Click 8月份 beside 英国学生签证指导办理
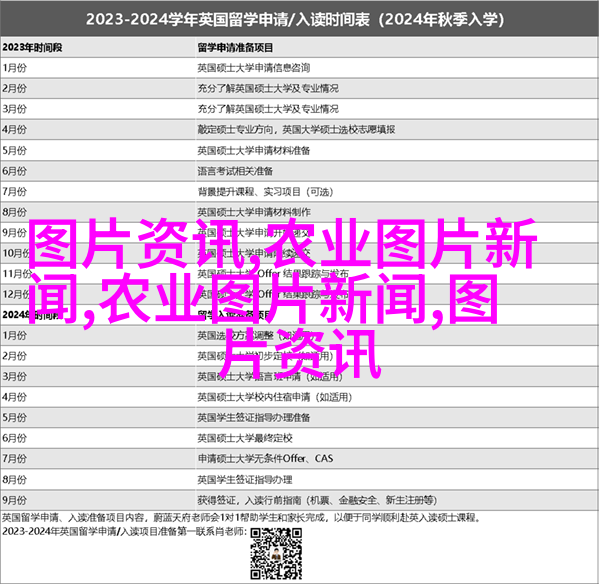 15,480
